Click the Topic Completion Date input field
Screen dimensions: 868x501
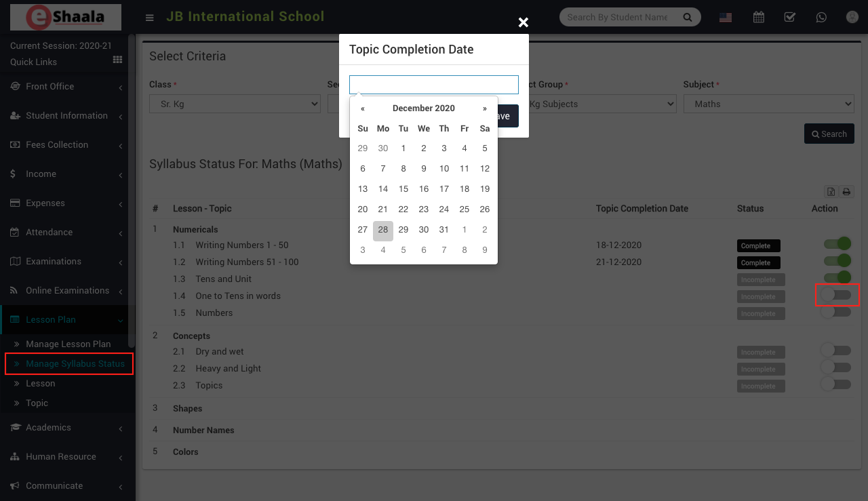(434, 85)
